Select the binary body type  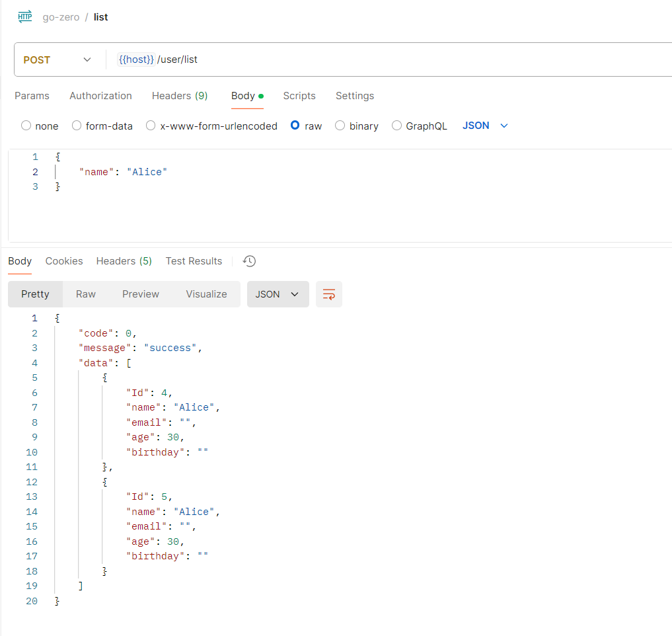tap(340, 126)
